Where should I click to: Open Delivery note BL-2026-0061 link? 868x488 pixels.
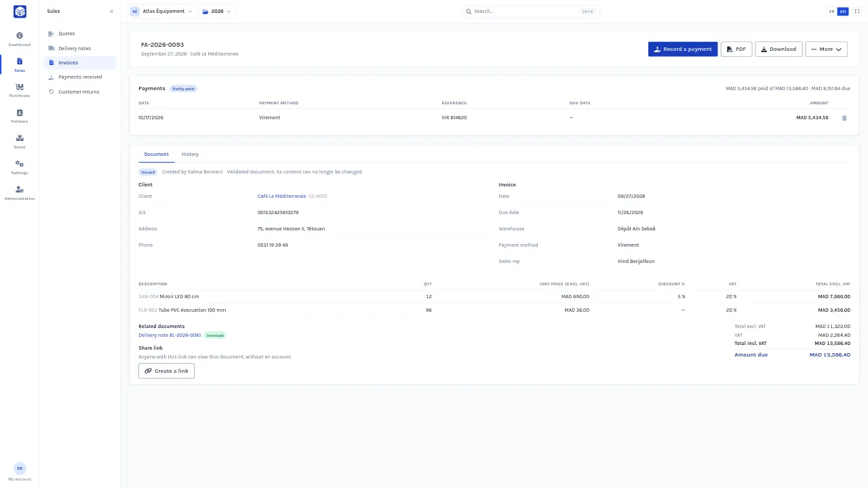(x=170, y=335)
